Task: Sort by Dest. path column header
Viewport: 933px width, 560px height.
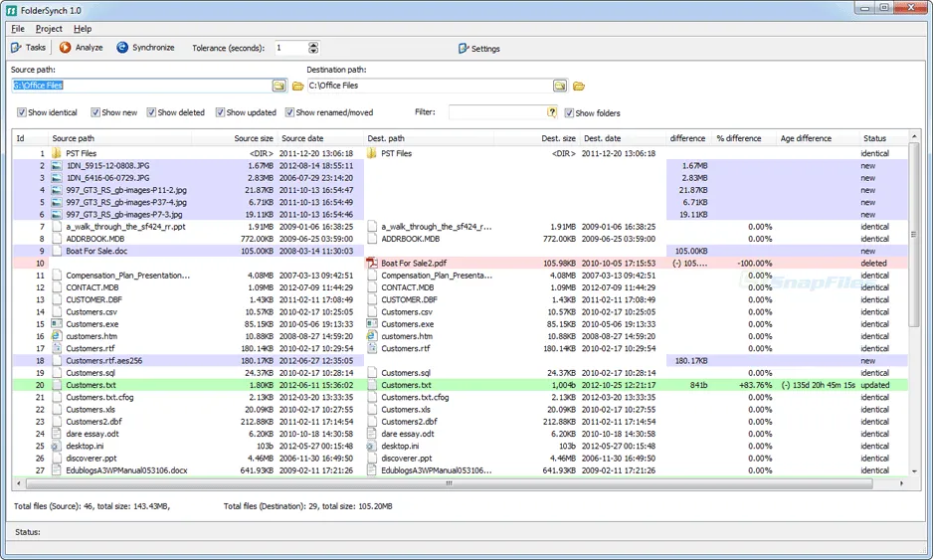Action: point(429,138)
